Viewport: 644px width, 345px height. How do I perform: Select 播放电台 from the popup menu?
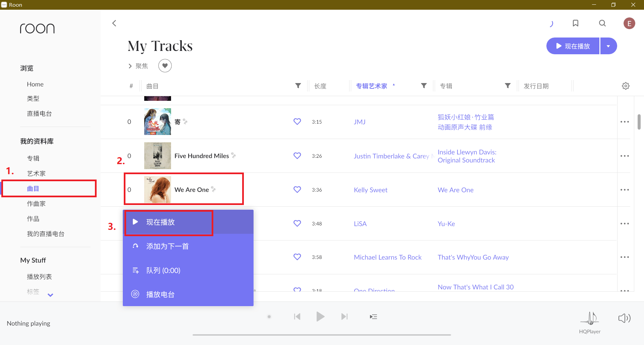click(160, 294)
